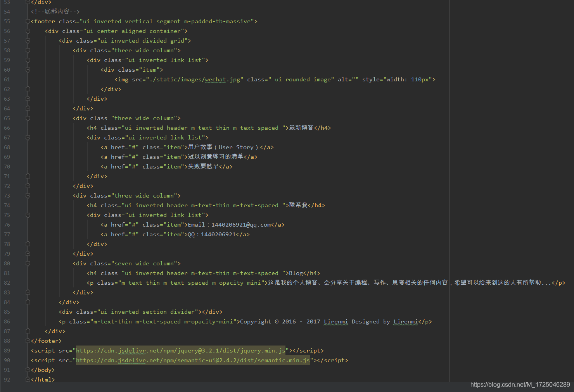Click the fold end marker on line 84
This screenshot has width=574, height=392.
click(x=28, y=302)
